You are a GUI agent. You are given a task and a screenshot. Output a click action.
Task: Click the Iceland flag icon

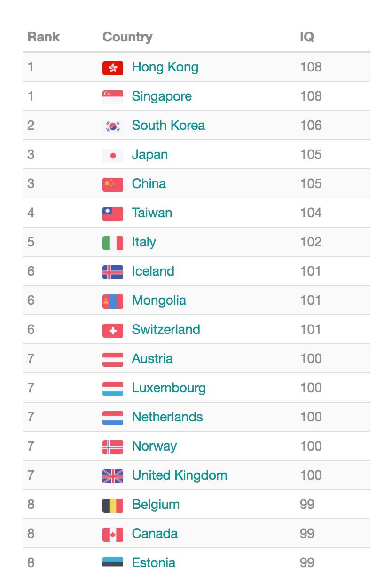113,272
